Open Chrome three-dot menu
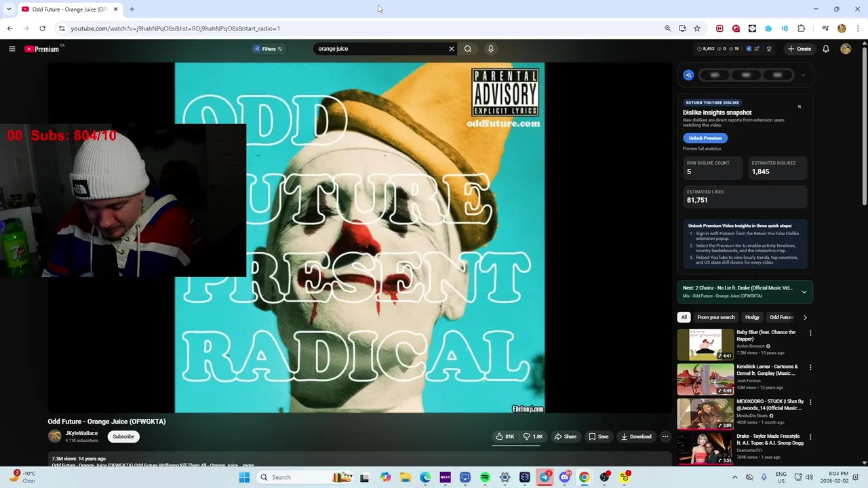The image size is (868, 488). [858, 28]
